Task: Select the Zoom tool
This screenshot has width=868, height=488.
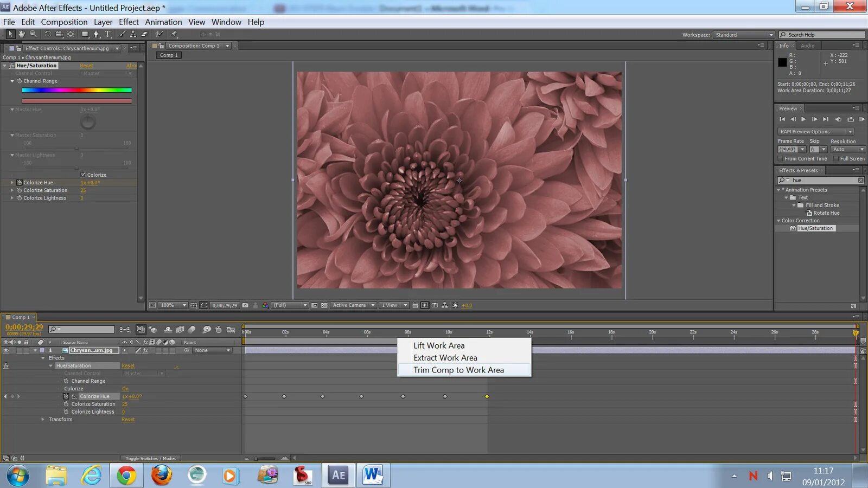Action: tap(33, 34)
